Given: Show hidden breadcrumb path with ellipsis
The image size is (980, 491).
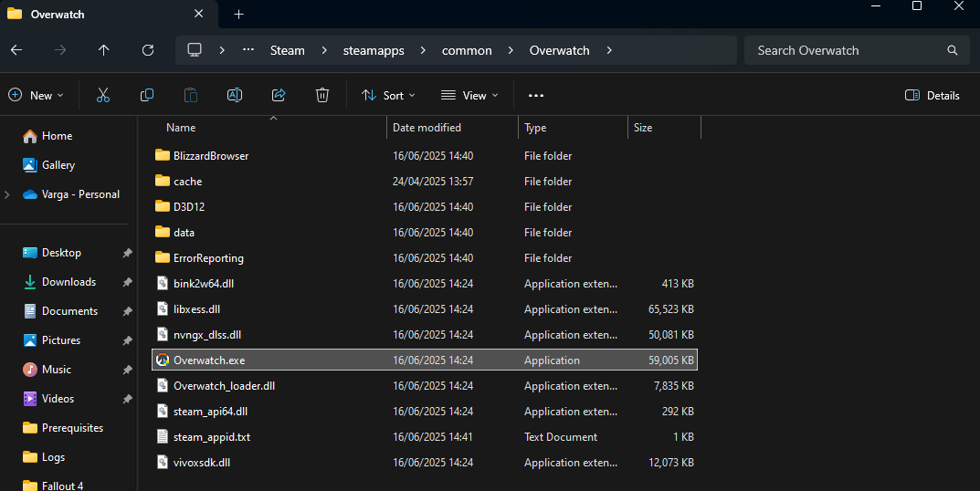Looking at the screenshot, I should pos(248,50).
